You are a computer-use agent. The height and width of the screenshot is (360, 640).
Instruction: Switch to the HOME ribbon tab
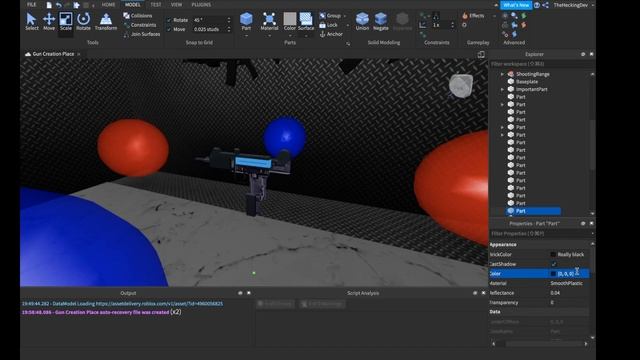pyautogui.click(x=108, y=5)
